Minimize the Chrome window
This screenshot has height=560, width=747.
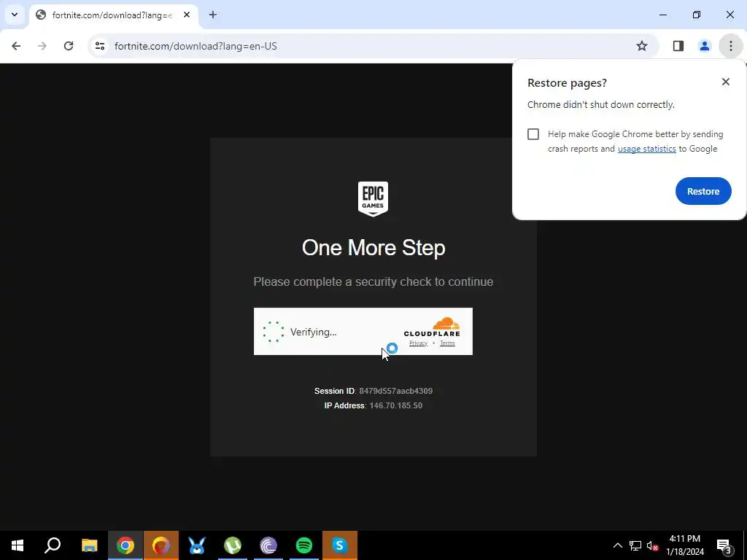(662, 15)
